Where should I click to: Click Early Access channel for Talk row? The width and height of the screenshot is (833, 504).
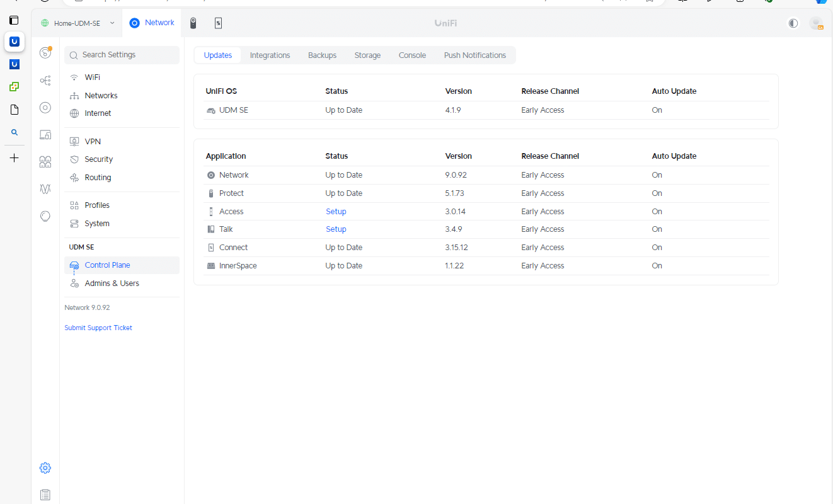click(543, 229)
